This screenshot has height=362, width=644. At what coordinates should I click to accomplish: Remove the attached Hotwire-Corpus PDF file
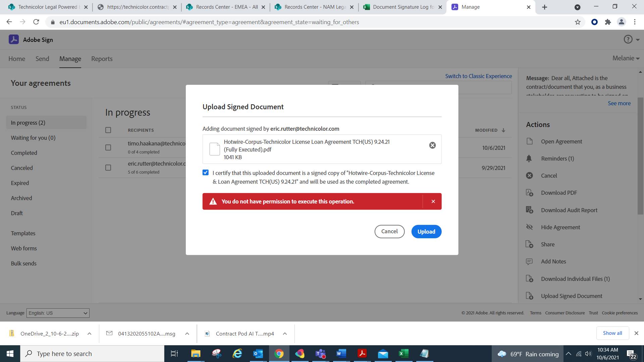[432, 145]
